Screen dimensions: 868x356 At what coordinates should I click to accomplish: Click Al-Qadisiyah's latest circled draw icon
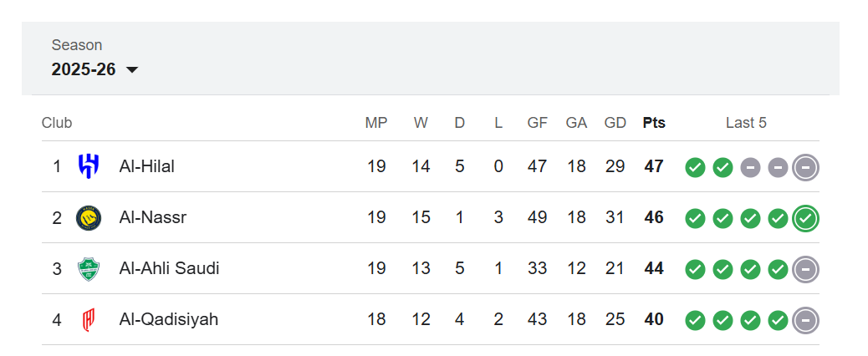pyautogui.click(x=805, y=320)
